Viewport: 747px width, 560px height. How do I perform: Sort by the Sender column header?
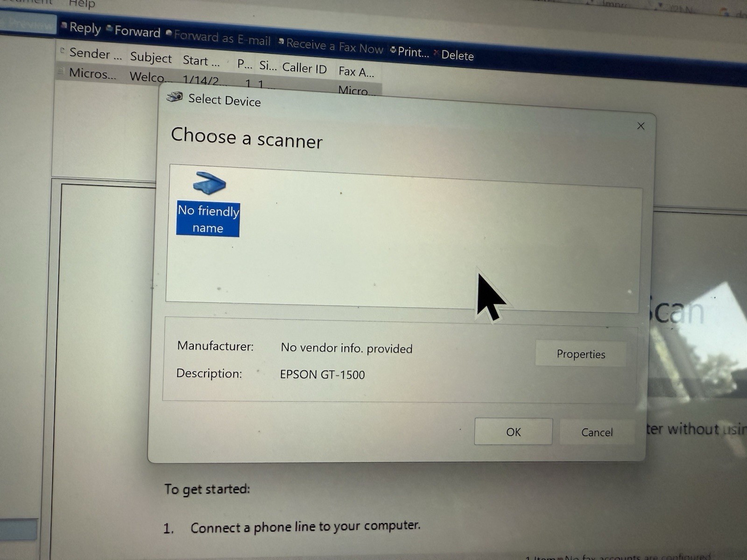click(x=95, y=54)
